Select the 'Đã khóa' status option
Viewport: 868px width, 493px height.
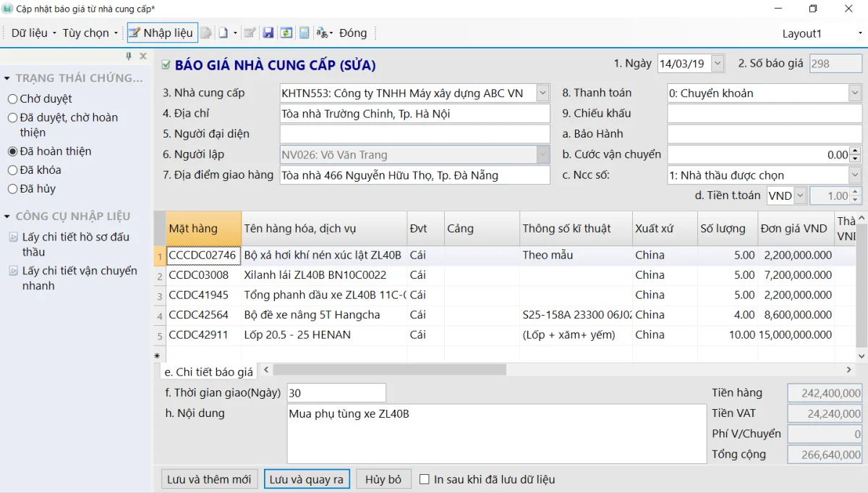tap(13, 170)
